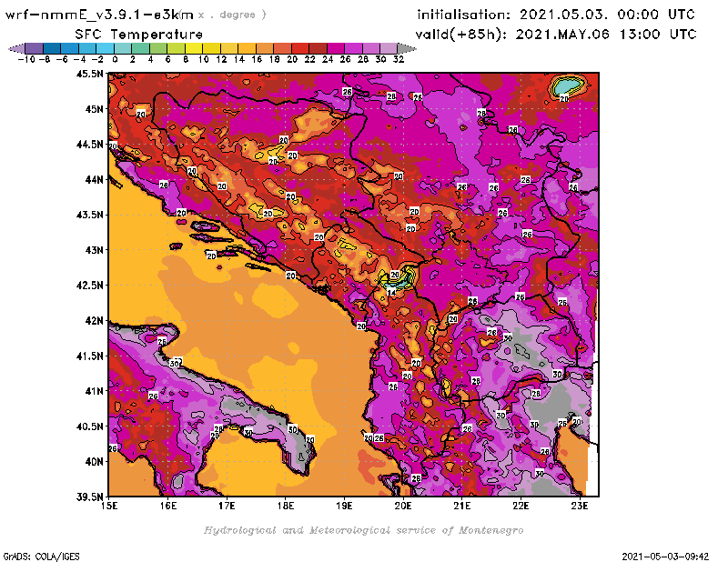Click the 42.5N latitude label
The image size is (728, 562).
click(x=89, y=286)
